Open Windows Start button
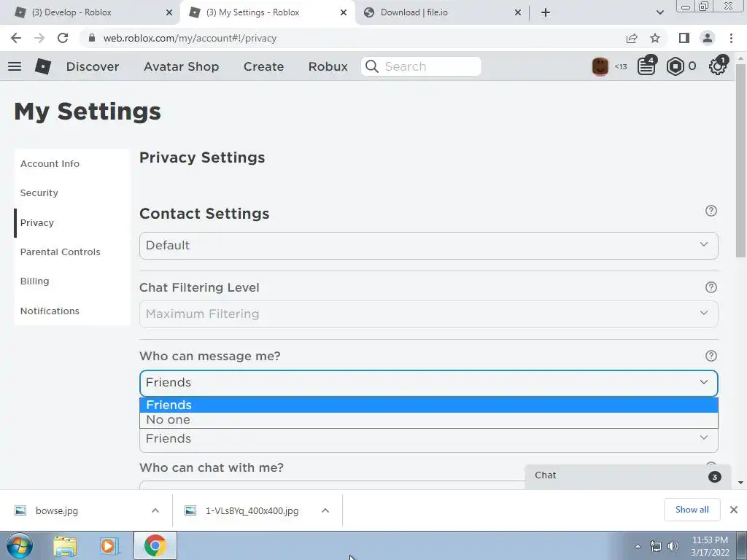Image resolution: width=747 pixels, height=560 pixels. [x=20, y=545]
